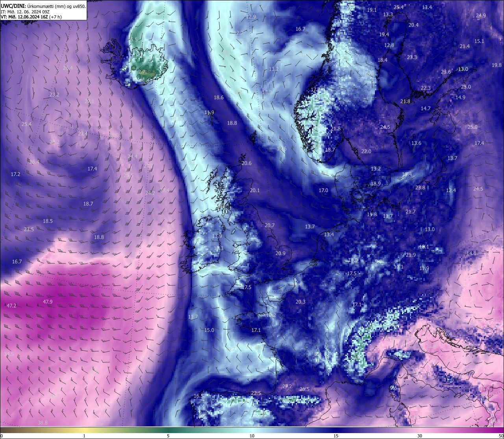
Task: Click the 19.1 value label
Action: (372, 10)
